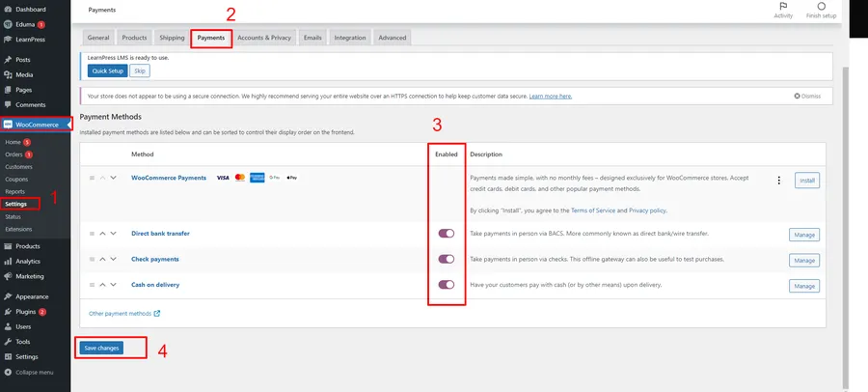Open Other payment methods link
This screenshot has width=868, height=392.
(121, 313)
